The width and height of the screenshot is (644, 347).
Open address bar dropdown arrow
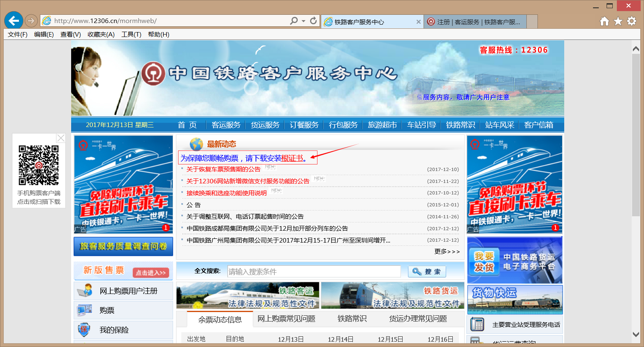[303, 21]
